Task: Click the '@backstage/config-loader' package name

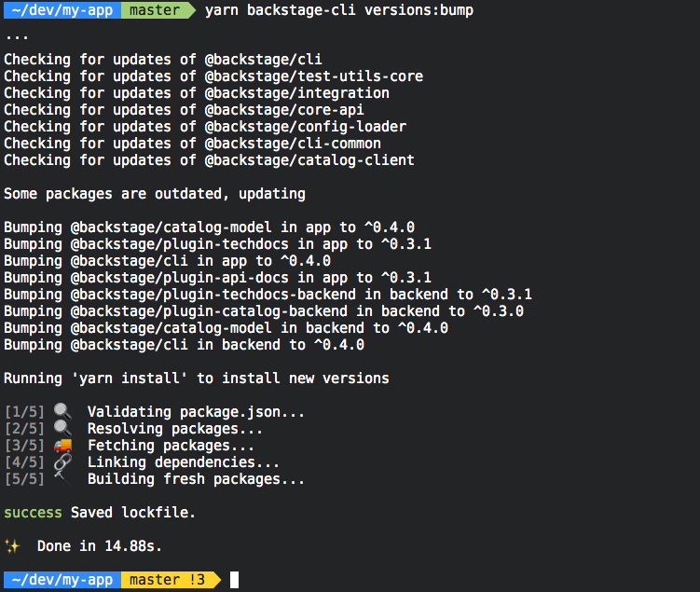Action: coord(305,127)
